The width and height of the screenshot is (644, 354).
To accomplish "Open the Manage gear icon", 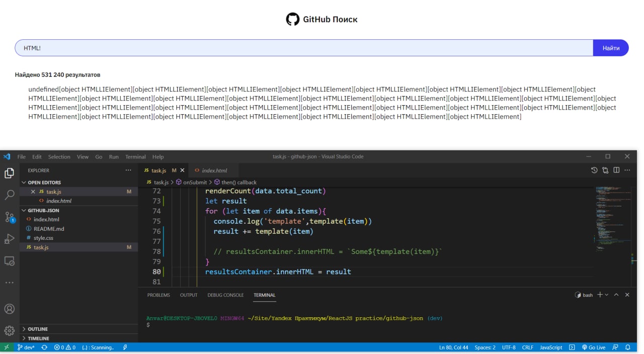I will click(9, 330).
